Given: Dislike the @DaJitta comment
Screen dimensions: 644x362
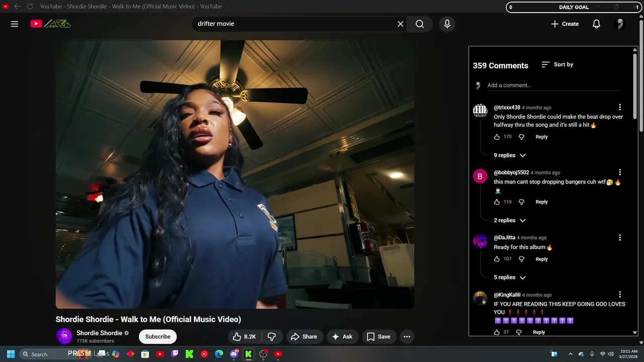Looking at the screenshot, I should point(522,259).
